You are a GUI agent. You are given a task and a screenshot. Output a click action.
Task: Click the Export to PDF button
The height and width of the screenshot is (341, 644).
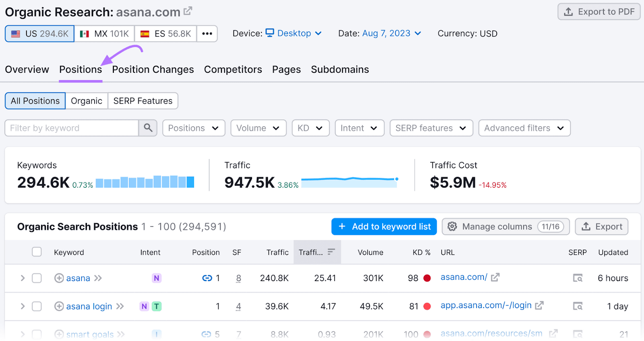coord(599,12)
